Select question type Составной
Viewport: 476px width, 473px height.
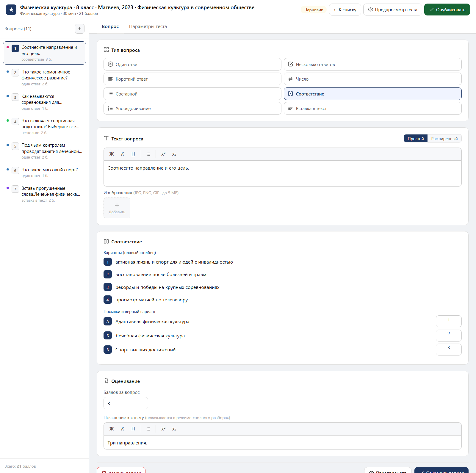192,94
